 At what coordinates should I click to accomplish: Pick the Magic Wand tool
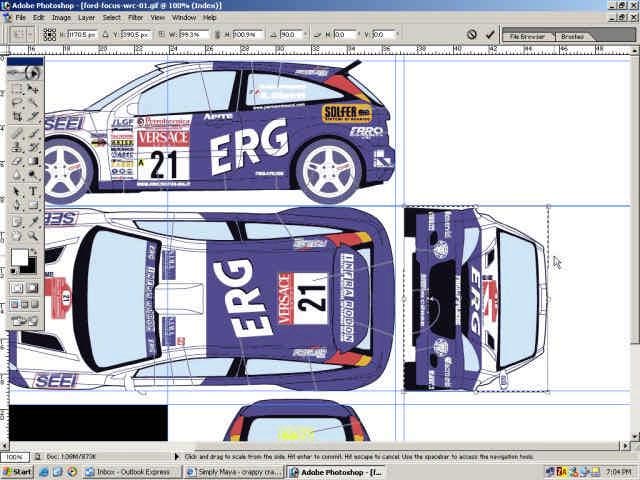[32, 102]
